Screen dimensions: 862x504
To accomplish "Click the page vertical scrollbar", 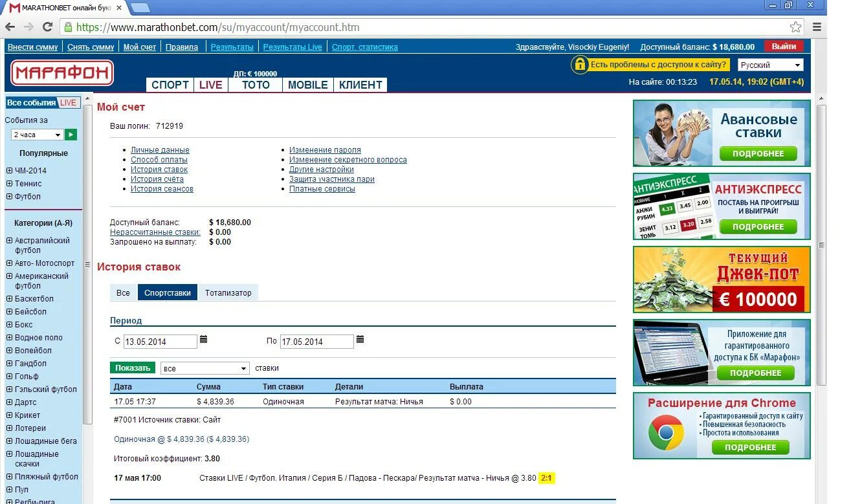I will pyautogui.click(x=821, y=246).
